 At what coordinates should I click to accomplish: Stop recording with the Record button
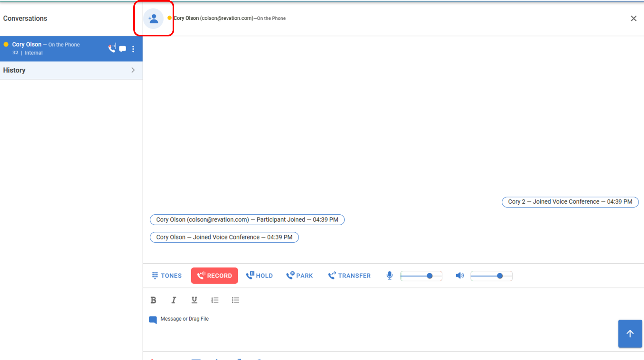pyautogui.click(x=214, y=276)
